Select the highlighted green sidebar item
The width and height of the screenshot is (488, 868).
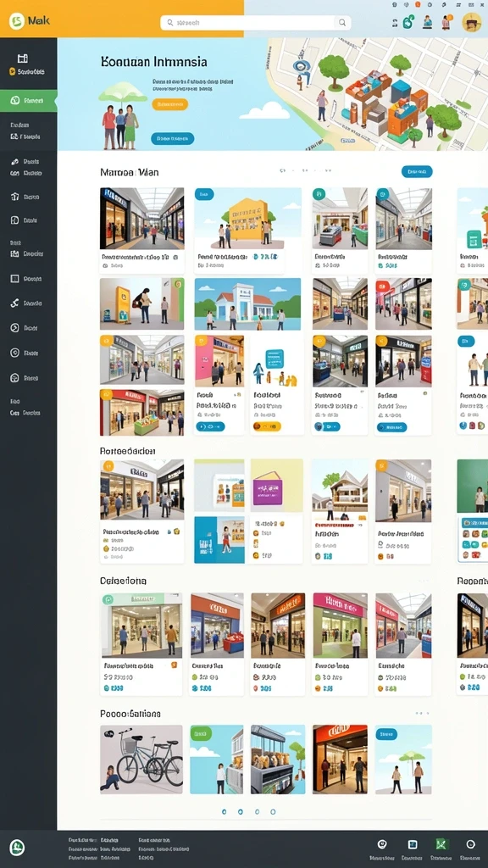click(x=28, y=101)
